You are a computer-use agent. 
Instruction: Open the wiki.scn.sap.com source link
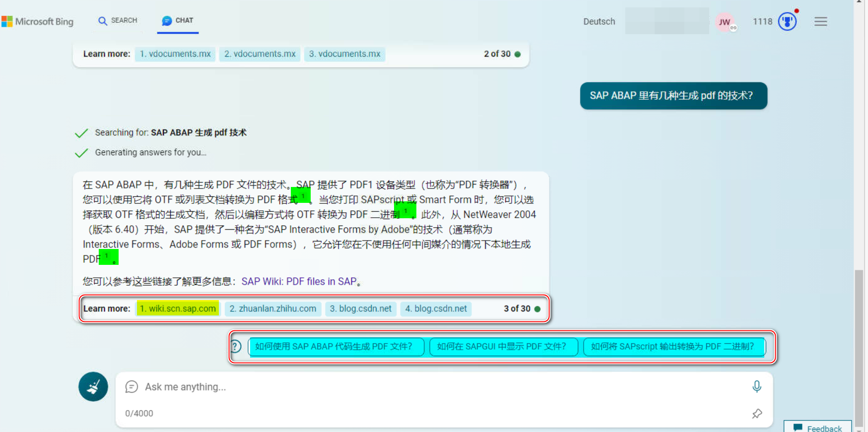[x=178, y=309]
